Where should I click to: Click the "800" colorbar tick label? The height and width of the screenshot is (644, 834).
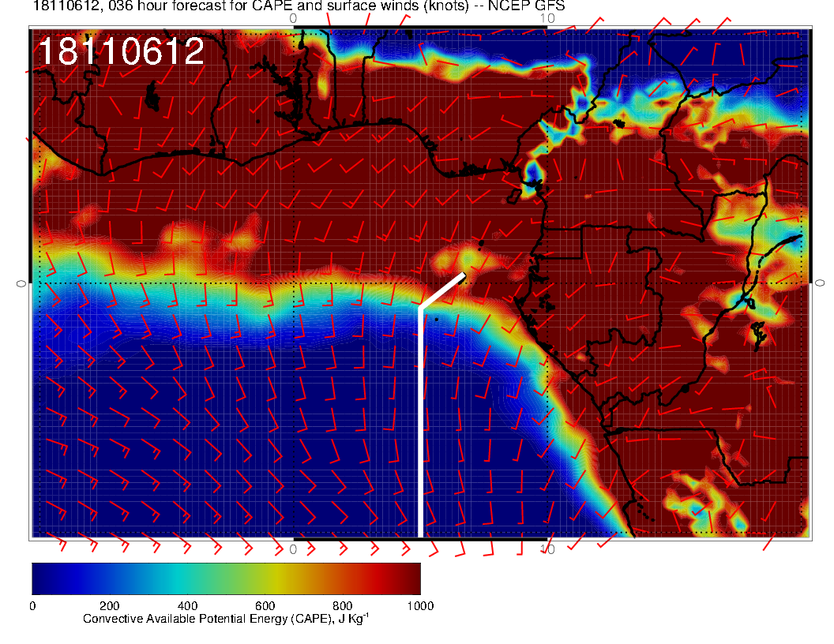click(342, 606)
